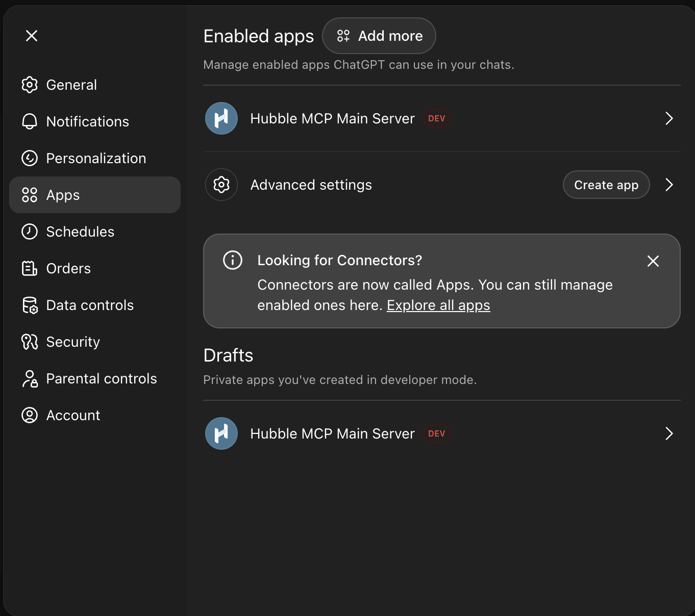The width and height of the screenshot is (695, 616).
Task: Open Hubble MCP Main Server under Drafts
Action: click(x=442, y=433)
